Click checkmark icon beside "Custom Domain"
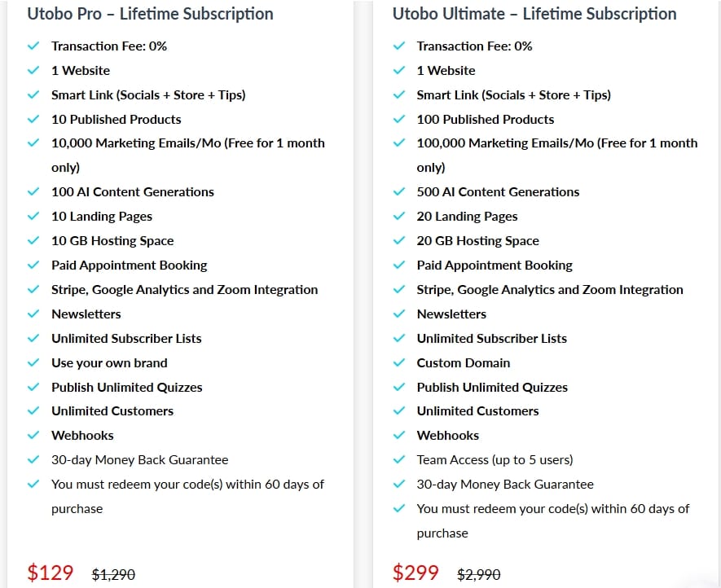 [399, 363]
